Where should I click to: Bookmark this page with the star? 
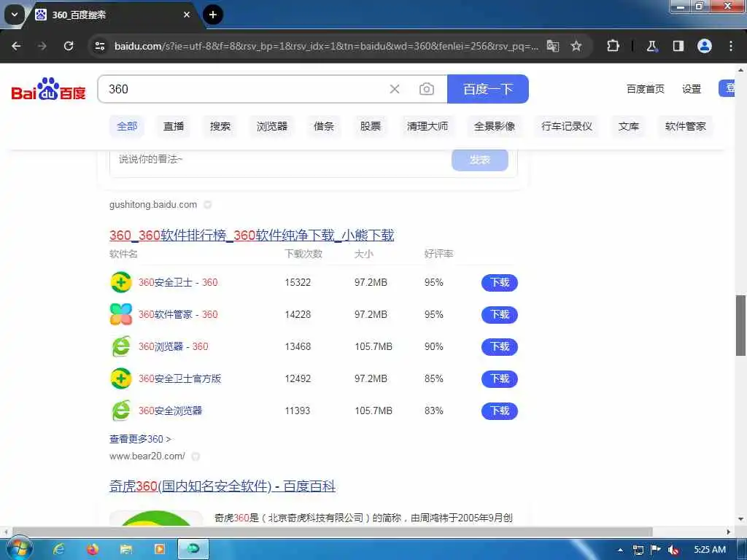coord(576,46)
